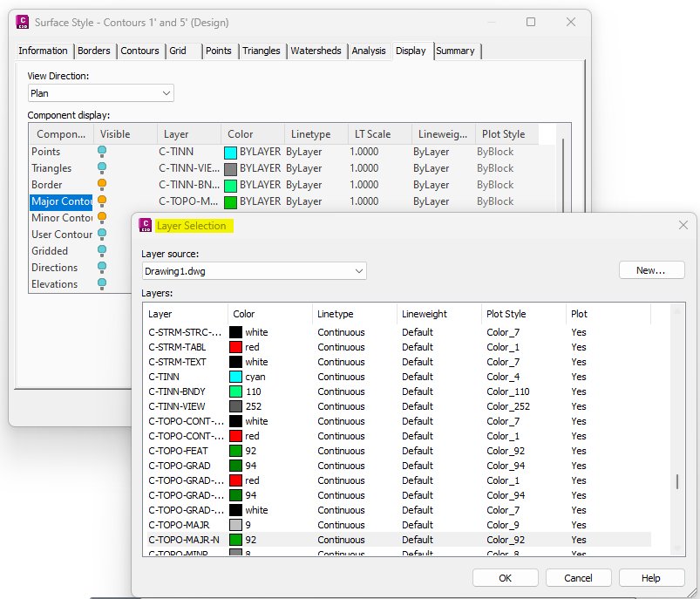Open Help from the Layer Selection dialog
The width and height of the screenshot is (700, 599).
click(649, 577)
